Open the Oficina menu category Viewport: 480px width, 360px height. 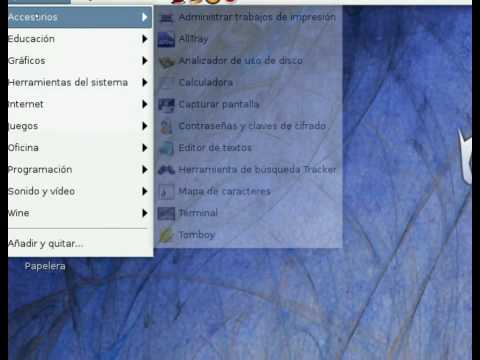coord(80,148)
